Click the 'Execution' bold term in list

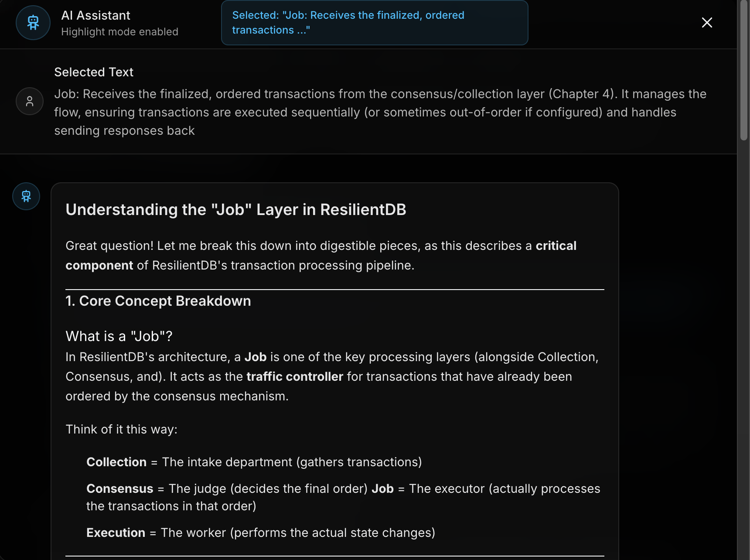(116, 533)
